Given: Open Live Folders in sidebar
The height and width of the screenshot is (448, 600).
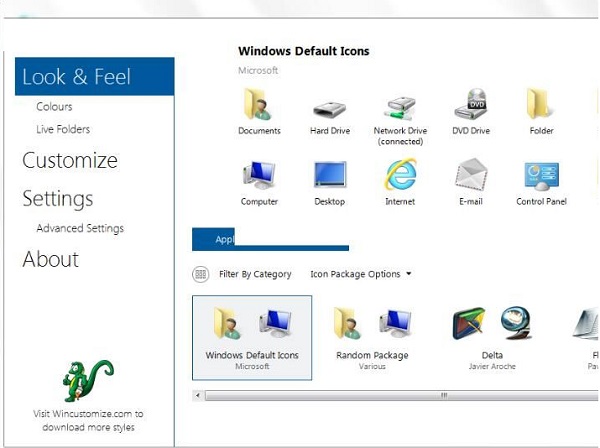Looking at the screenshot, I should click(x=63, y=129).
